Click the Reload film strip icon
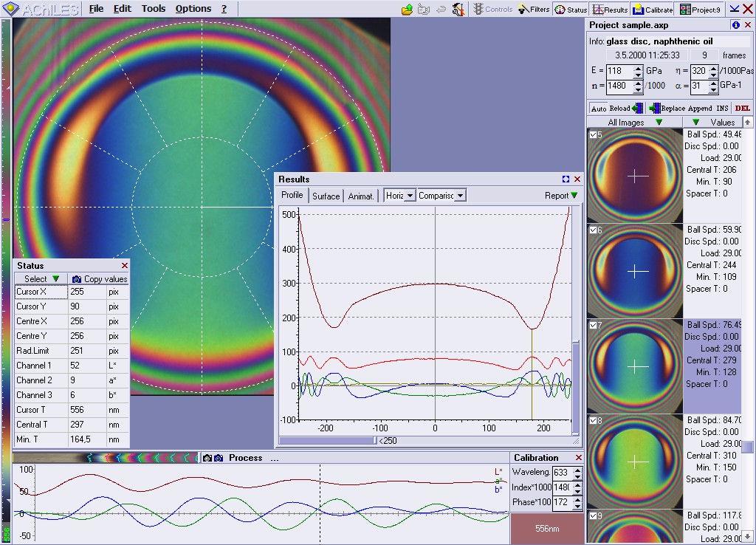756x545 pixels. point(638,108)
